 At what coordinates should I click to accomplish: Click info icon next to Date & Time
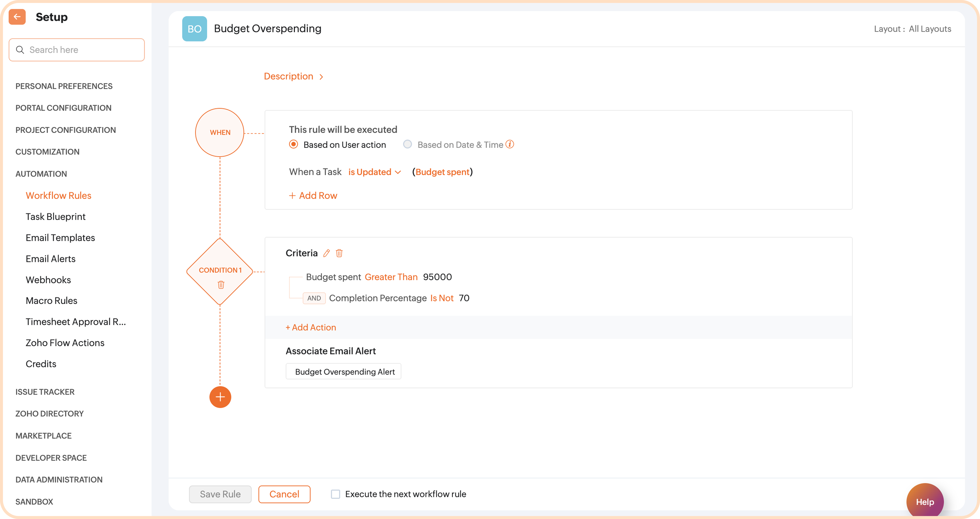click(510, 145)
